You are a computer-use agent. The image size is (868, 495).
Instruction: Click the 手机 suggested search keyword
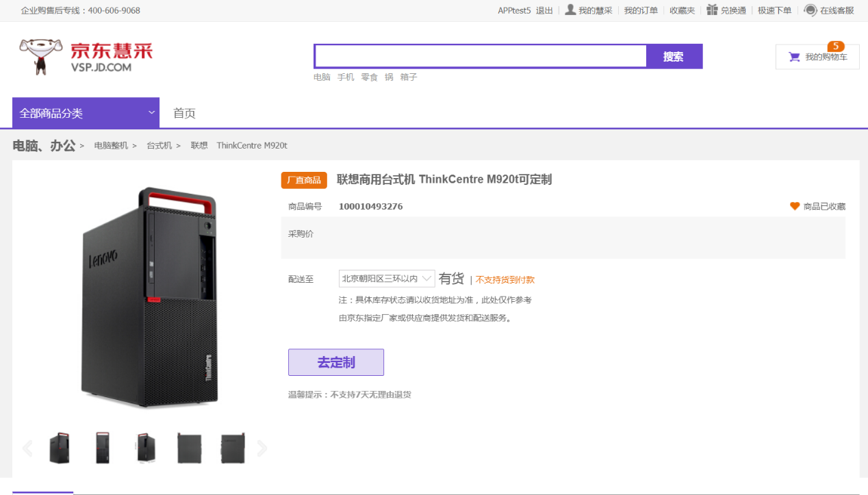(x=346, y=77)
